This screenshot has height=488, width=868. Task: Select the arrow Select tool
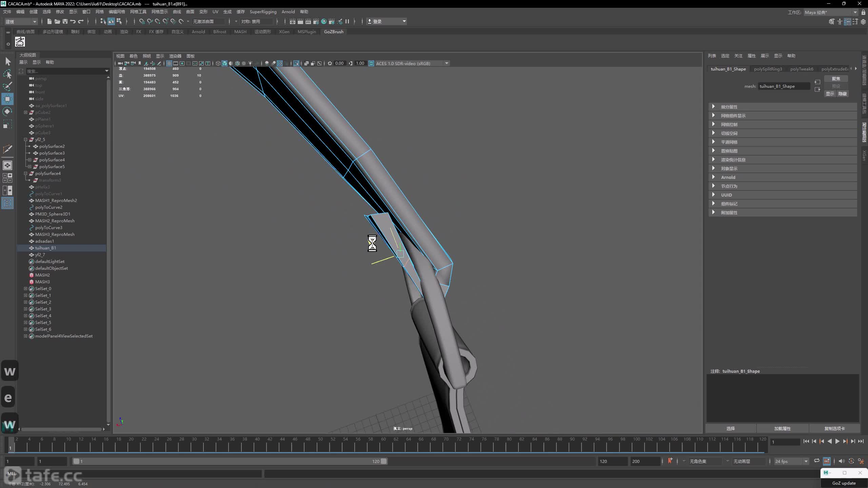point(7,62)
